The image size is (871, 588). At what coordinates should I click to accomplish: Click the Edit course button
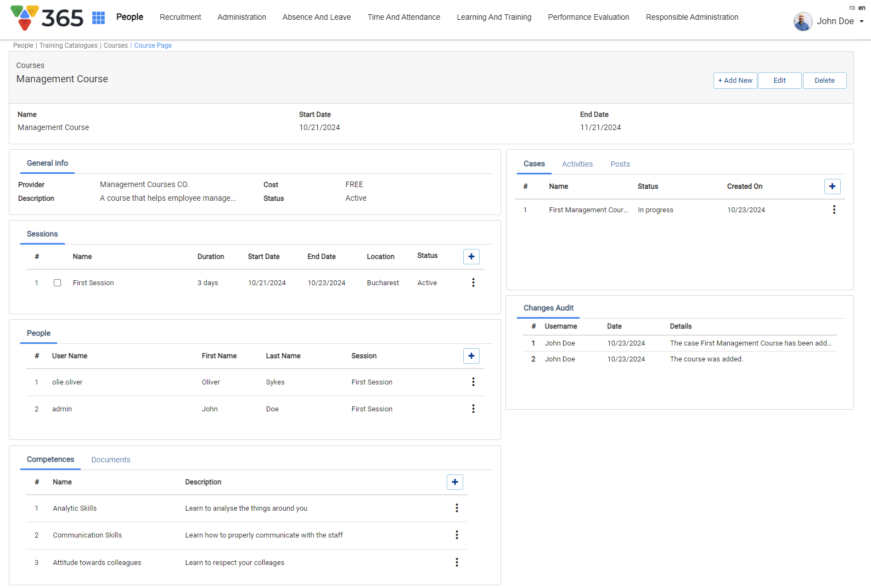[x=779, y=81]
